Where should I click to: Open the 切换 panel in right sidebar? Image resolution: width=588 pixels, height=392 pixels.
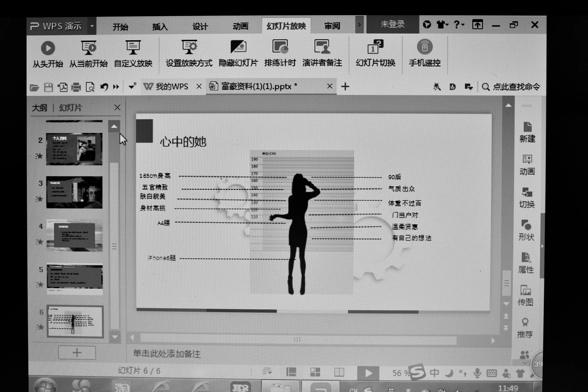[x=527, y=198]
